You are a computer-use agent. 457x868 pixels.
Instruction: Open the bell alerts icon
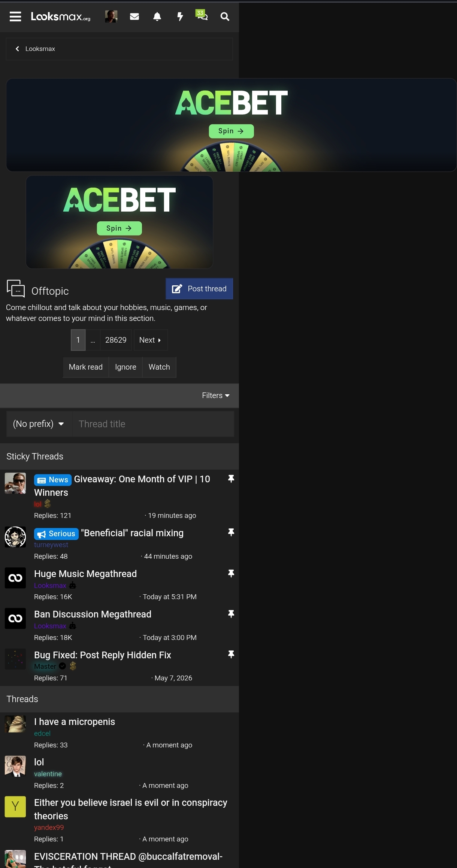pyautogui.click(x=157, y=16)
